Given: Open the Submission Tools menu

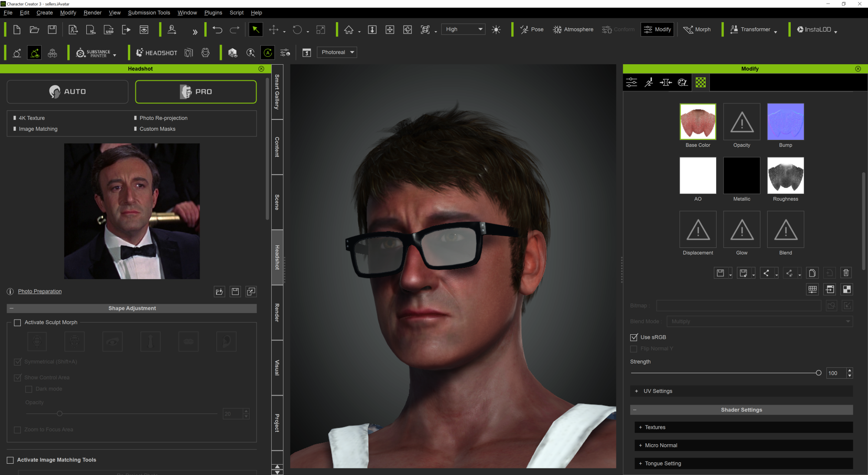Looking at the screenshot, I should (x=149, y=13).
